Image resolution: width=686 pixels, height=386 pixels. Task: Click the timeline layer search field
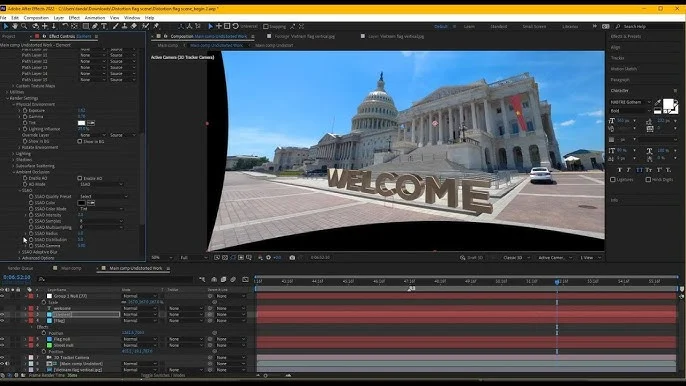pos(116,279)
